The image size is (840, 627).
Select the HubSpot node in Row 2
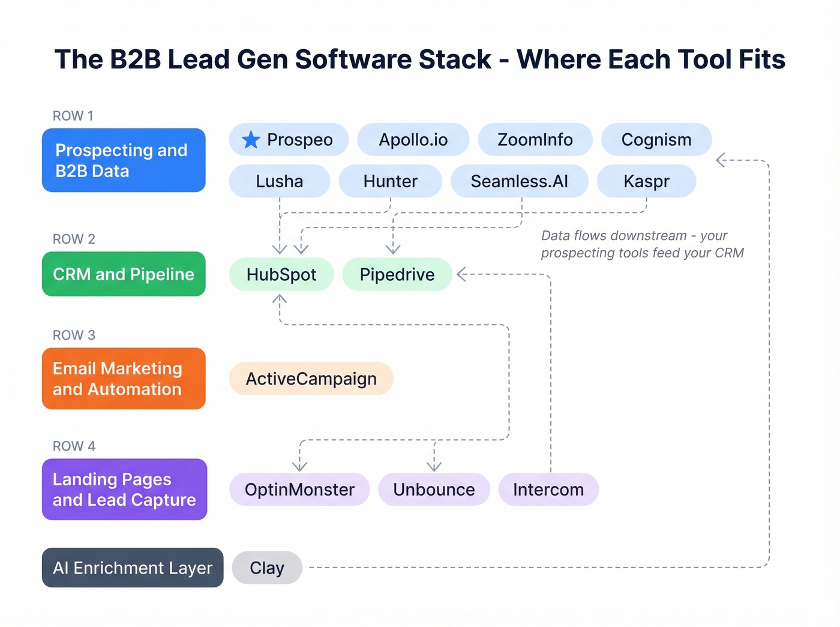pos(281,274)
